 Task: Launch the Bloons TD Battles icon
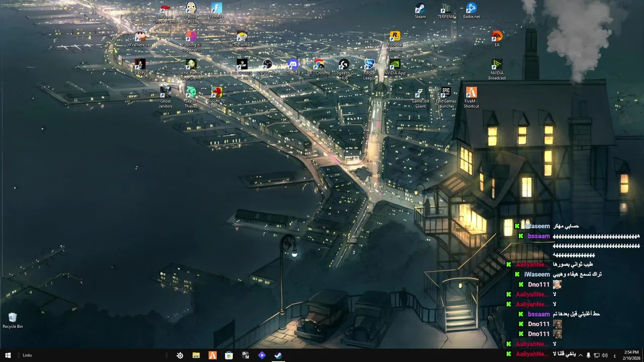[x=217, y=98]
